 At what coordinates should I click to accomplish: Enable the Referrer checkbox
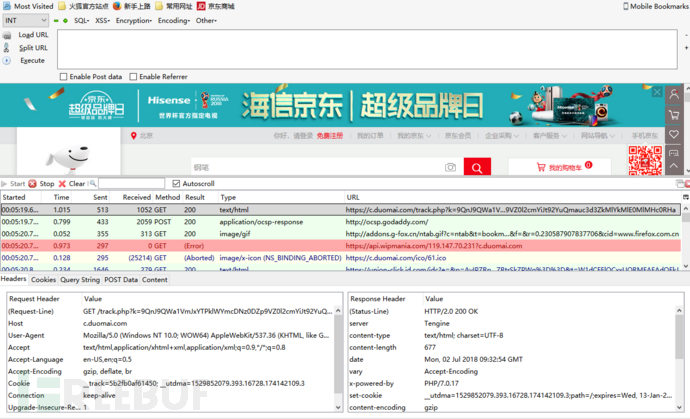click(133, 77)
